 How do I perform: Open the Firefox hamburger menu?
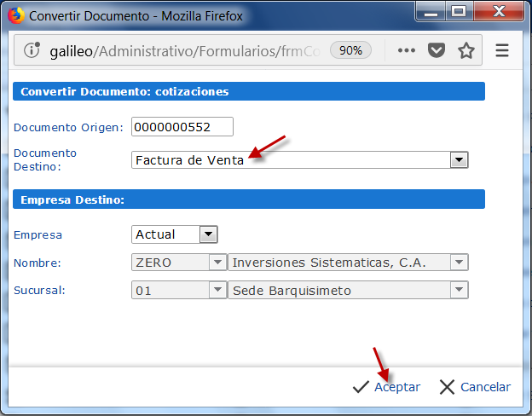point(502,50)
